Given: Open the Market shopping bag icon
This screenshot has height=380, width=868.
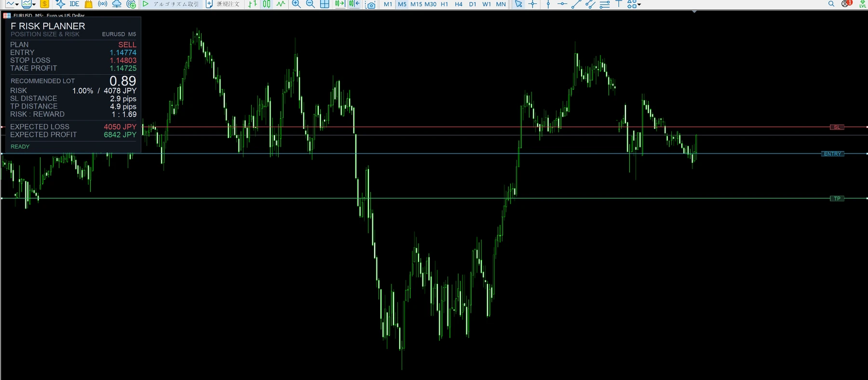Looking at the screenshot, I should coord(89,4).
